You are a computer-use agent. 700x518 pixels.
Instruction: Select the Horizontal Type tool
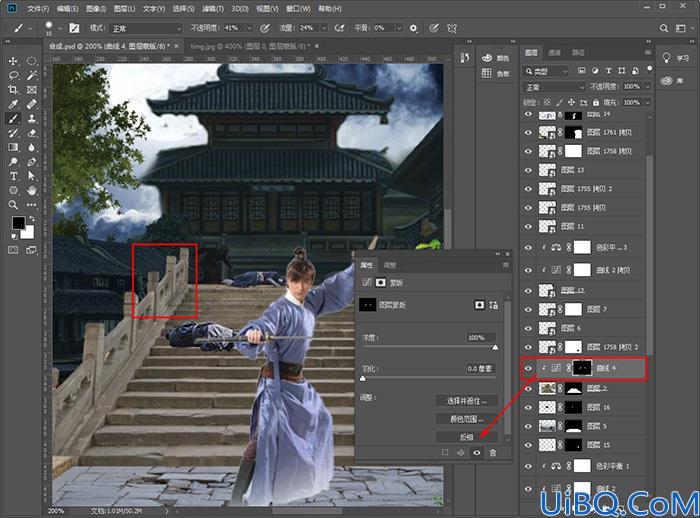(13, 176)
